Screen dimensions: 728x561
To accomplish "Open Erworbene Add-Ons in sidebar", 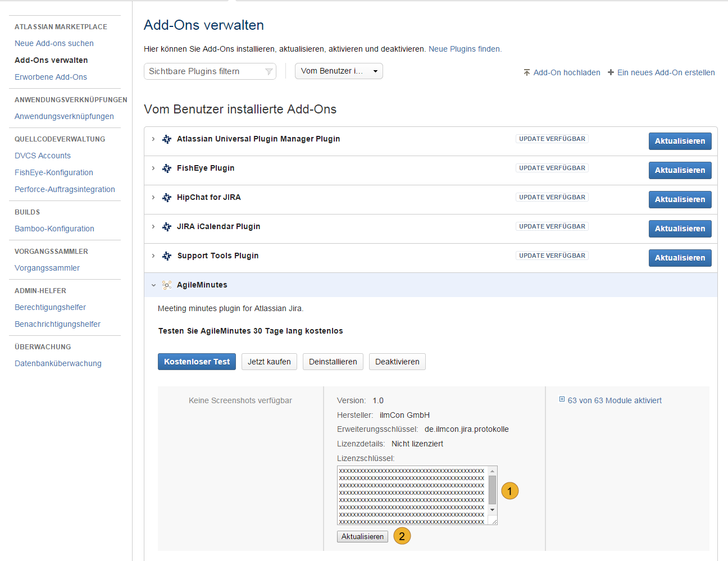I will pos(51,77).
